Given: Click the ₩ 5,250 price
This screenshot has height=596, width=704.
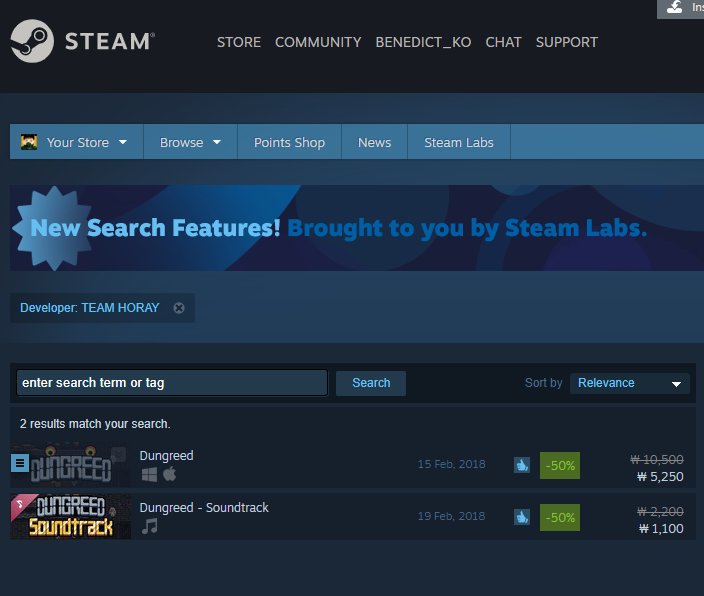Looking at the screenshot, I should pyautogui.click(x=660, y=477).
